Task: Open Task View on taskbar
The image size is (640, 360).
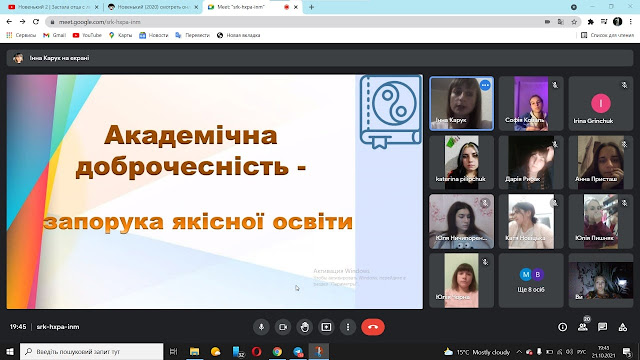Action: 173,351
